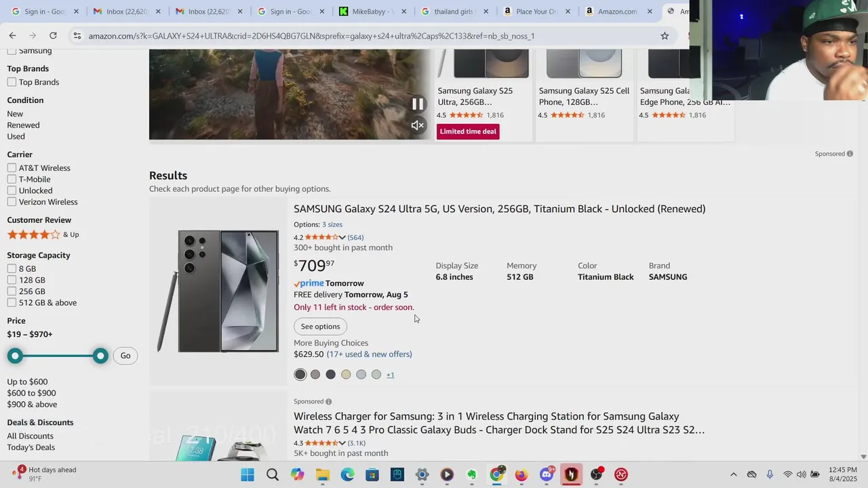Screen dimensions: 868x488
Task: Go back using the browser back arrow
Action: click(x=12, y=35)
